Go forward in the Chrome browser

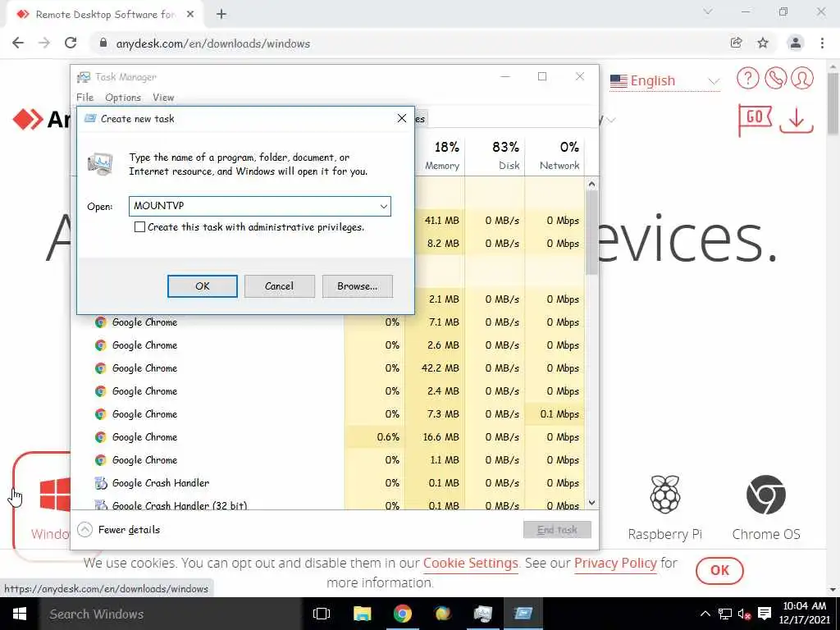(x=44, y=43)
